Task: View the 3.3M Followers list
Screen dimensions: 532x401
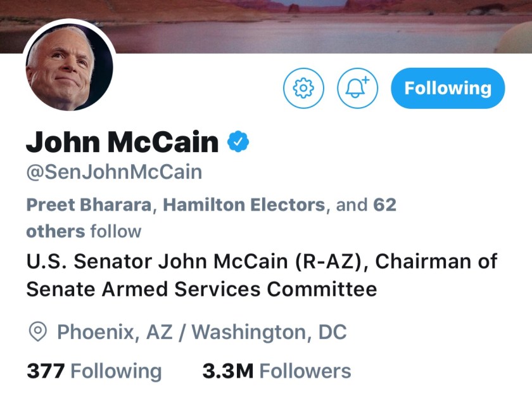Action: [x=276, y=371]
